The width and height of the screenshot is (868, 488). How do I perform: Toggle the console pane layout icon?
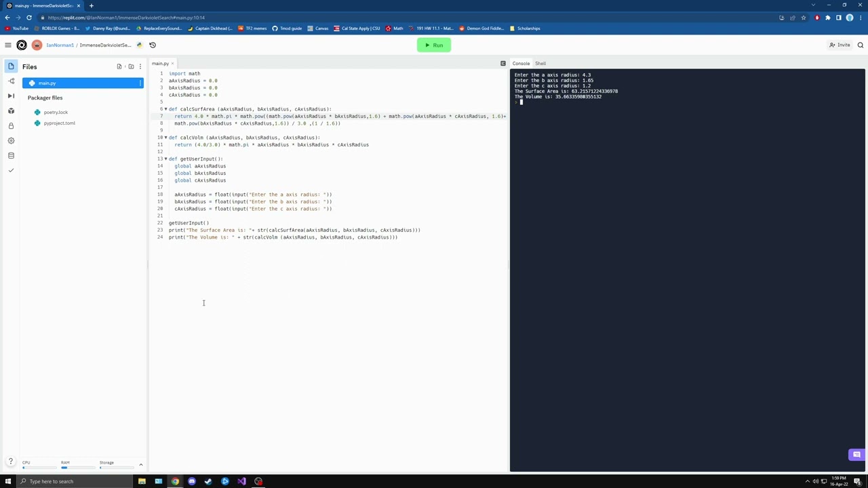[x=503, y=64]
